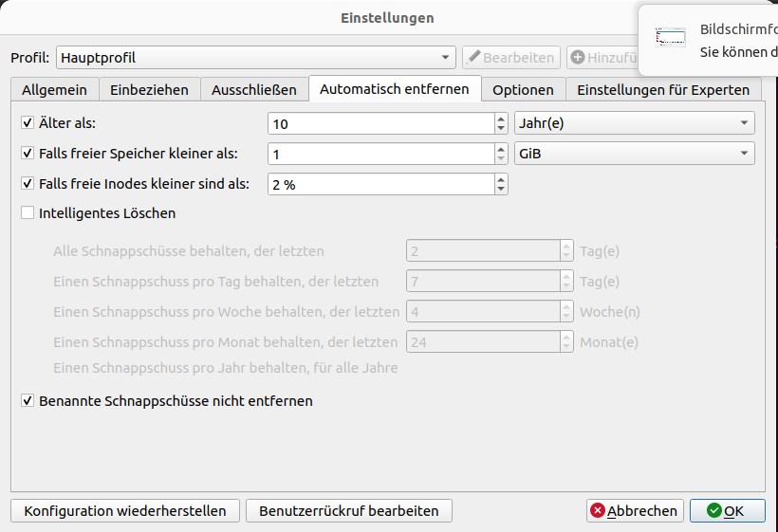Viewport: 778px width, 532px height.
Task: Open the 'Einbeziehen' tab
Action: [x=149, y=90]
